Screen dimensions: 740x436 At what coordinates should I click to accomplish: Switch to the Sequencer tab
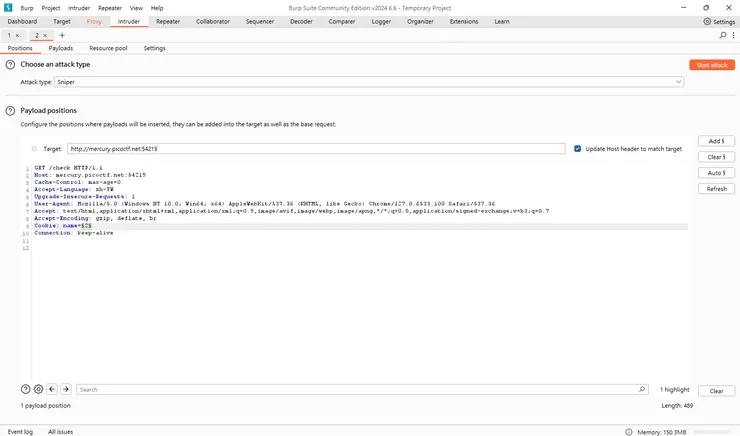[x=260, y=22]
